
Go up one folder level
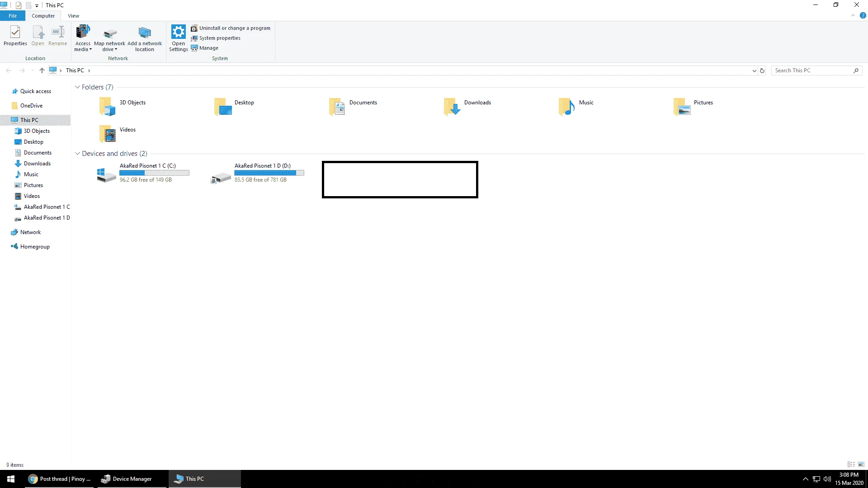click(x=42, y=70)
